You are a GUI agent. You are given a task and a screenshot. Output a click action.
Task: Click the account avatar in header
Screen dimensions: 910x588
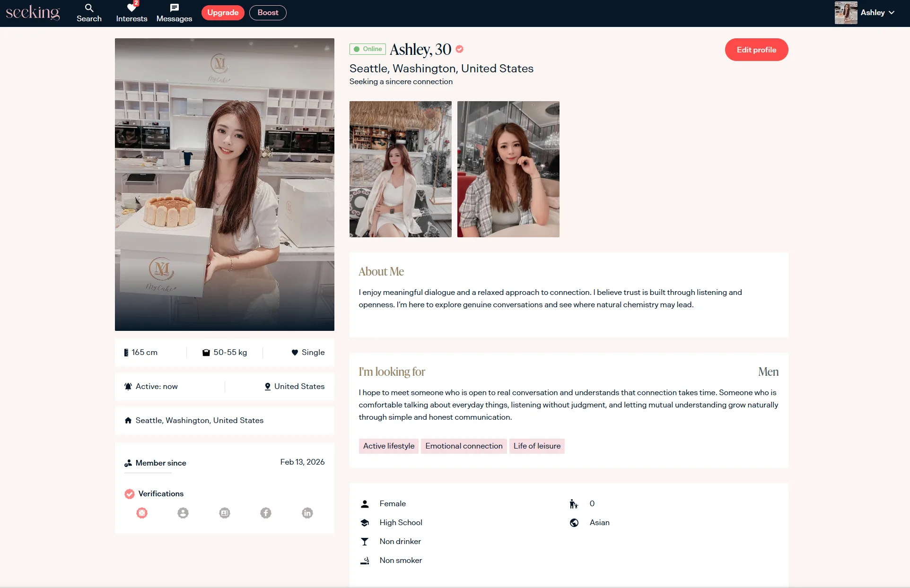pos(846,13)
